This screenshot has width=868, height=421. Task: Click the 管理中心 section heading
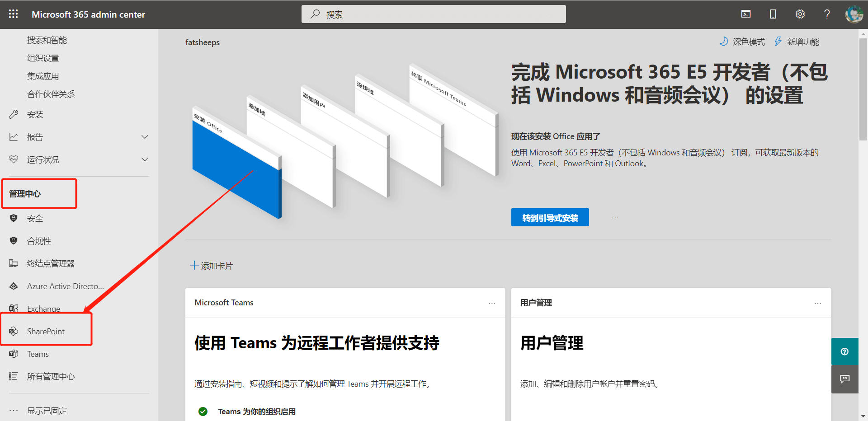[25, 194]
